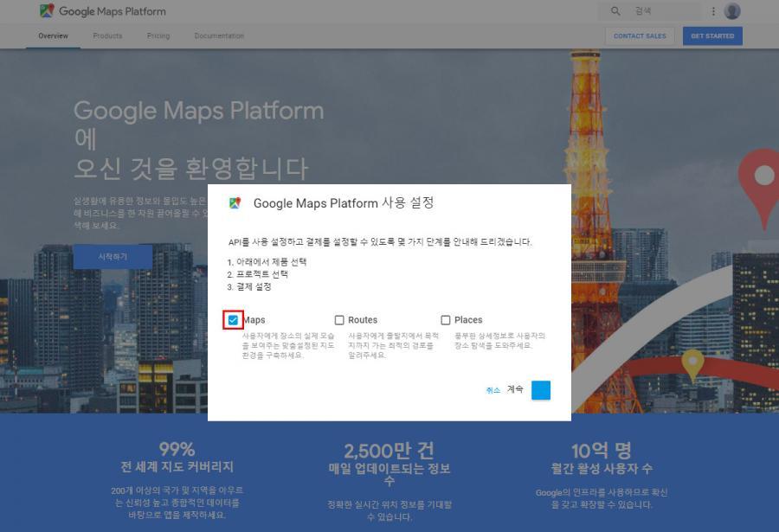Click the CONTACT SALES button
The height and width of the screenshot is (532, 779).
[x=640, y=36]
